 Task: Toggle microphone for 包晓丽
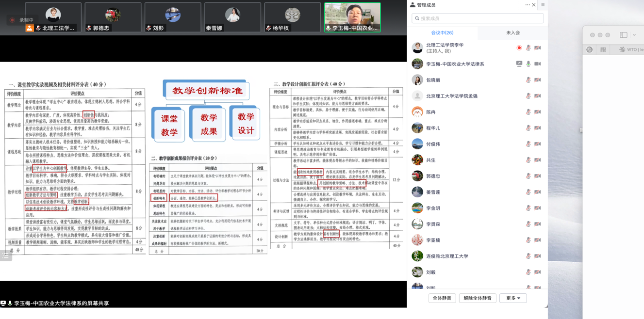(528, 80)
